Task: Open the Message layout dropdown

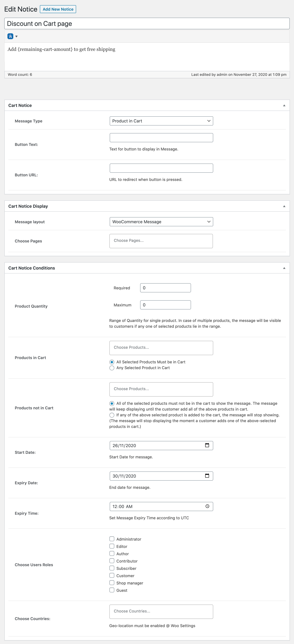Action: [161, 222]
